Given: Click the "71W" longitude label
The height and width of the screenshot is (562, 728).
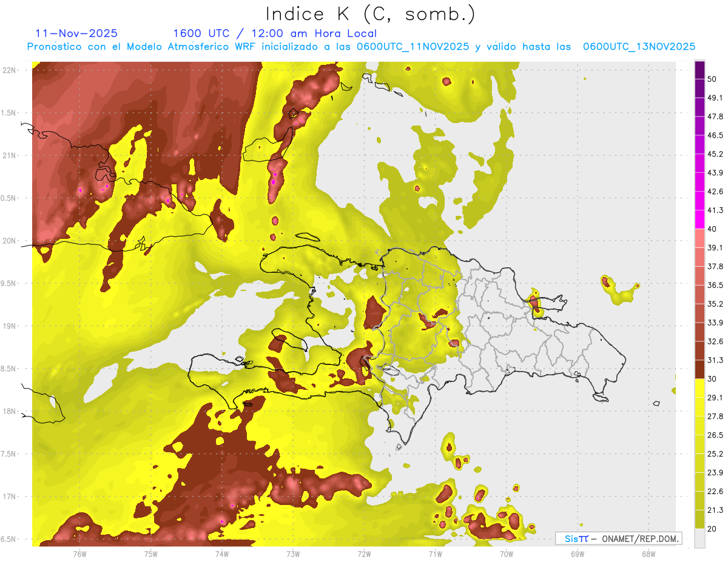Looking at the screenshot, I should coord(435,554).
